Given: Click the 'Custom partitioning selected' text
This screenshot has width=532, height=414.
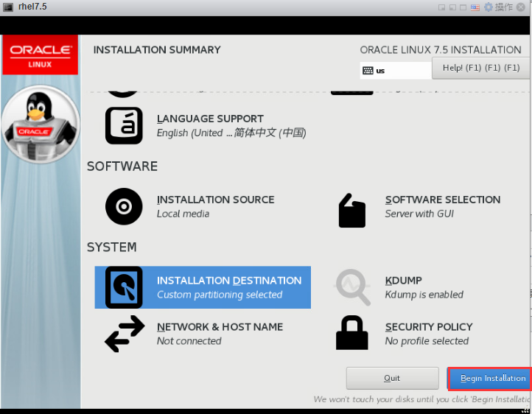Looking at the screenshot, I should pos(220,295).
